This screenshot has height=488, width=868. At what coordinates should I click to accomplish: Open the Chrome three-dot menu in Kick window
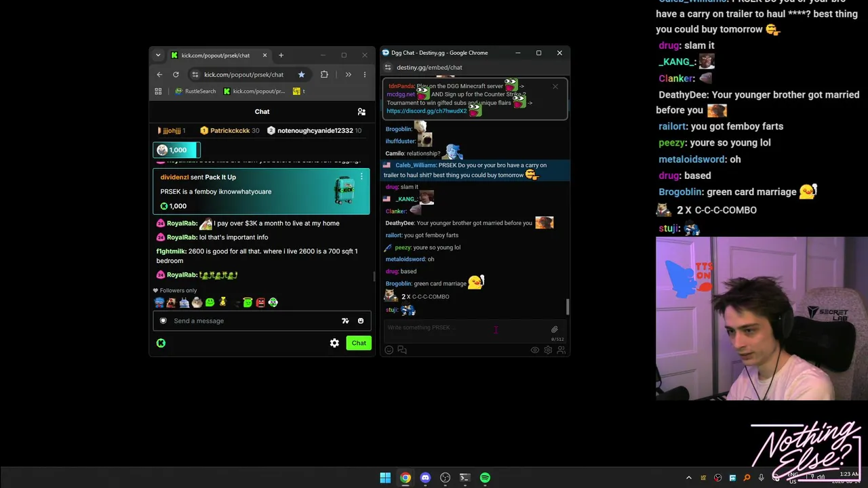click(364, 75)
